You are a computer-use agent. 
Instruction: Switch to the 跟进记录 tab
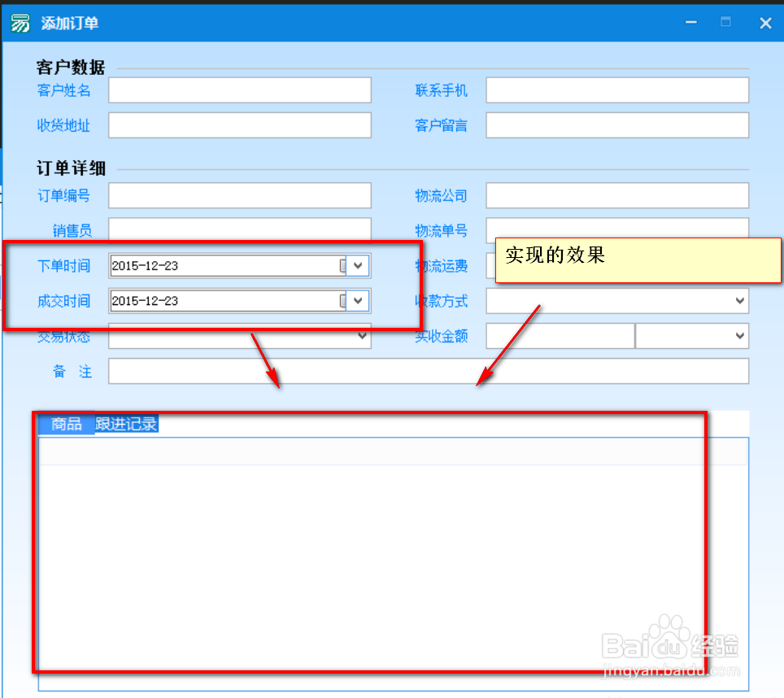point(127,424)
